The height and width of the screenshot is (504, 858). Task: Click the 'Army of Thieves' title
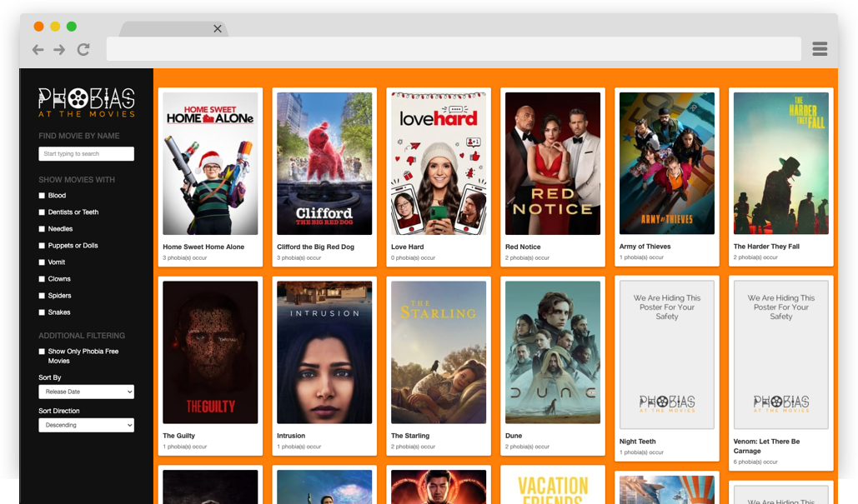point(645,247)
